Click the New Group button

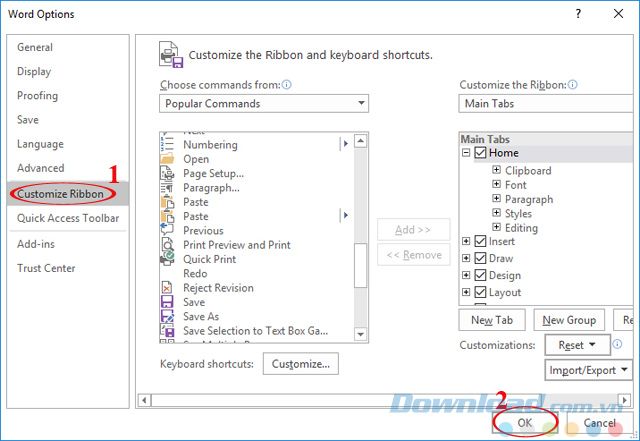[569, 320]
